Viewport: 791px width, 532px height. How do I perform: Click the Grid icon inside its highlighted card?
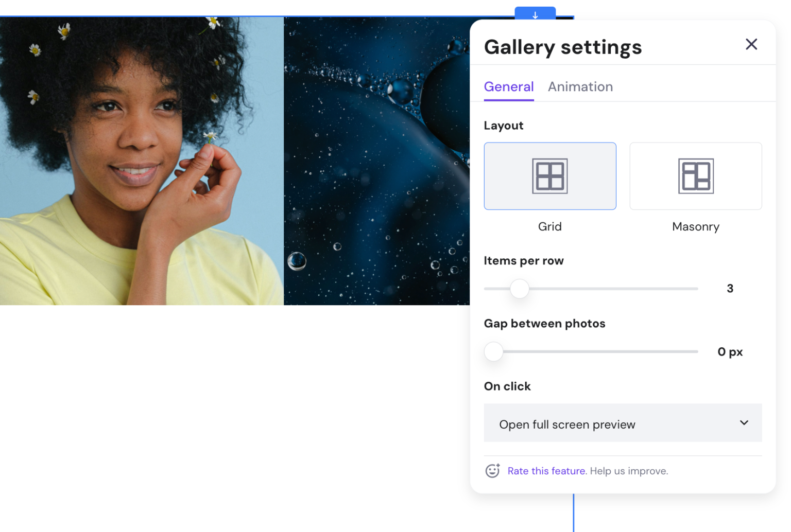tap(549, 175)
